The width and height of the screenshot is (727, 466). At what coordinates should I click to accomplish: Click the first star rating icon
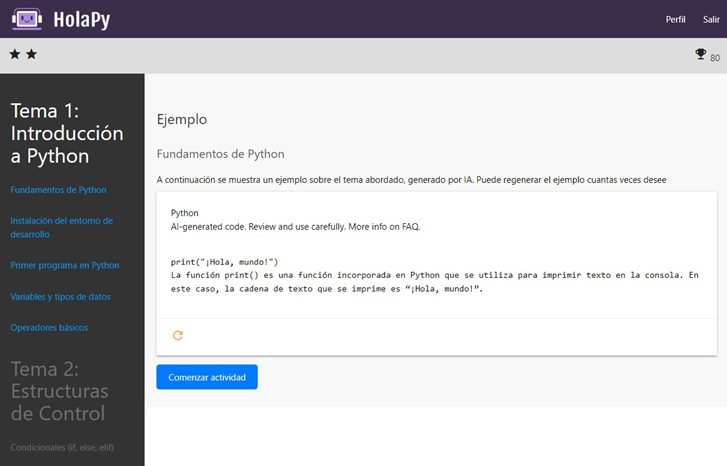(x=15, y=54)
